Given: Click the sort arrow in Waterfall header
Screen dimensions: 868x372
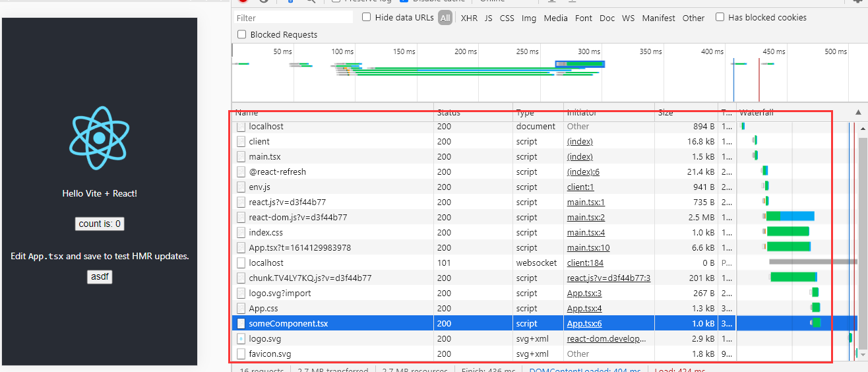Looking at the screenshot, I should (x=858, y=113).
